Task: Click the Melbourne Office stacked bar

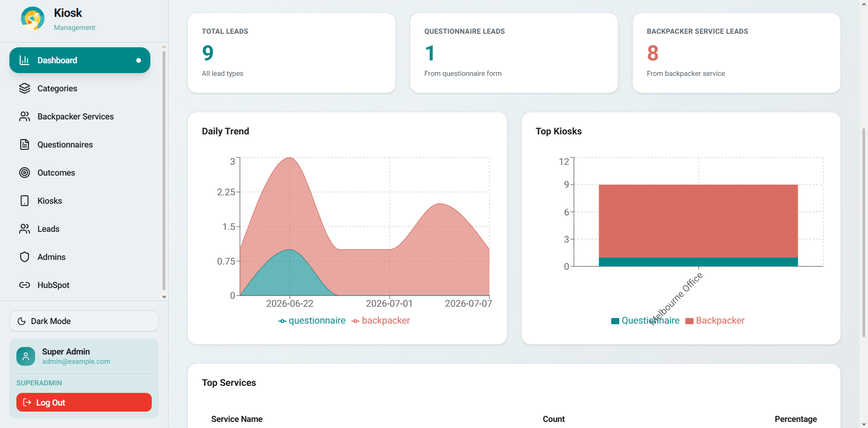Action: (698, 225)
